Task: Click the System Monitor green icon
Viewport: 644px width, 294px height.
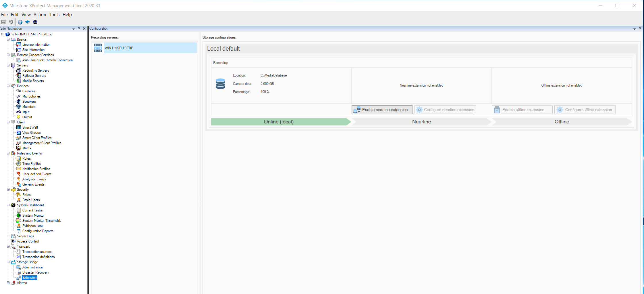Action: [19, 215]
